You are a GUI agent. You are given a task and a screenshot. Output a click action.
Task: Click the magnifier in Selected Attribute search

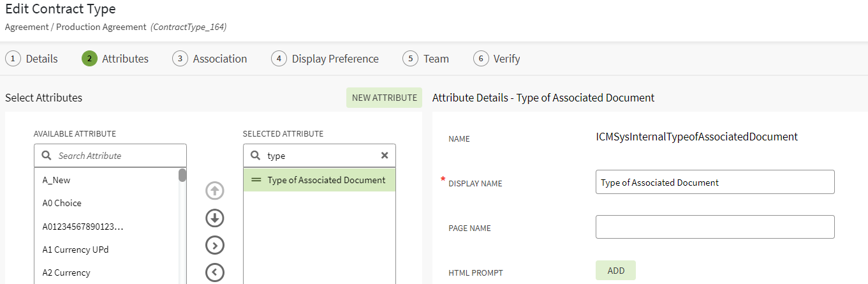click(255, 156)
